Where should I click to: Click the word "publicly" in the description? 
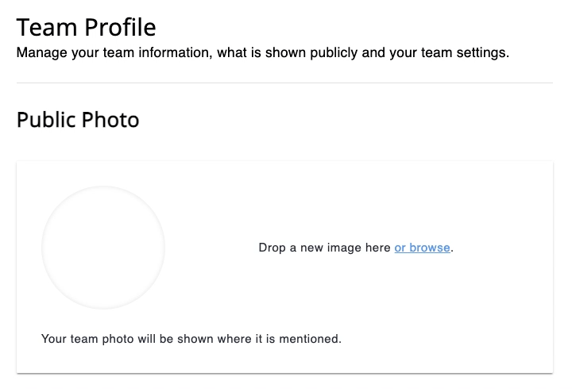(348, 54)
